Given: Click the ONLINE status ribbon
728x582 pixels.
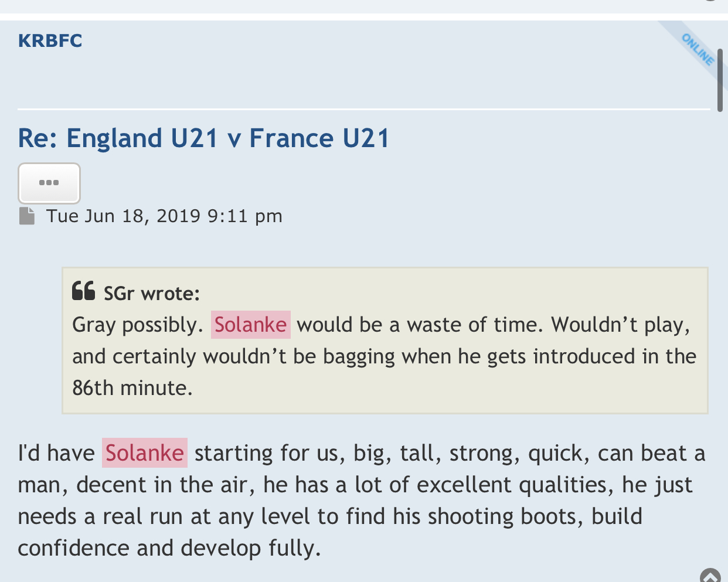Looking at the screenshot, I should [697, 49].
